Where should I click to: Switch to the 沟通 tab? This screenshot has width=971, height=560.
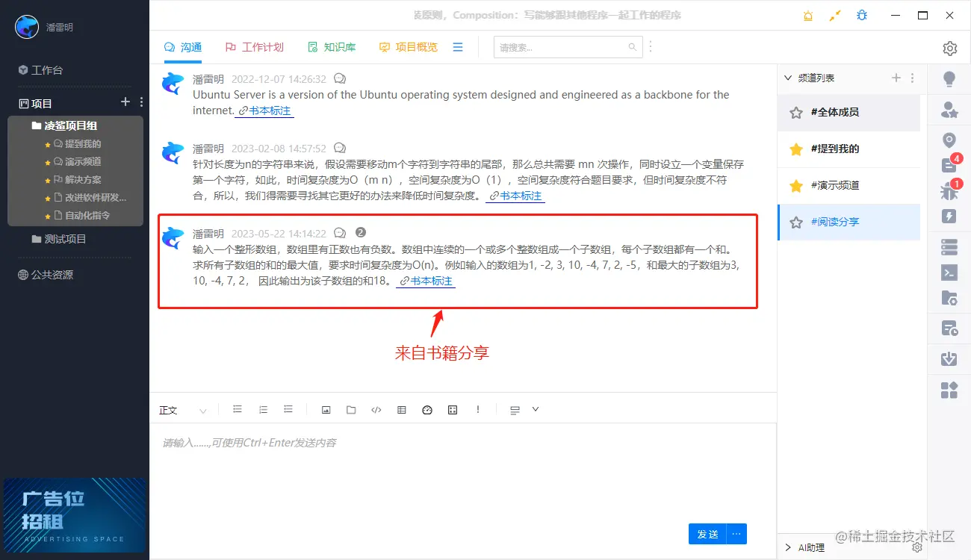click(x=183, y=47)
